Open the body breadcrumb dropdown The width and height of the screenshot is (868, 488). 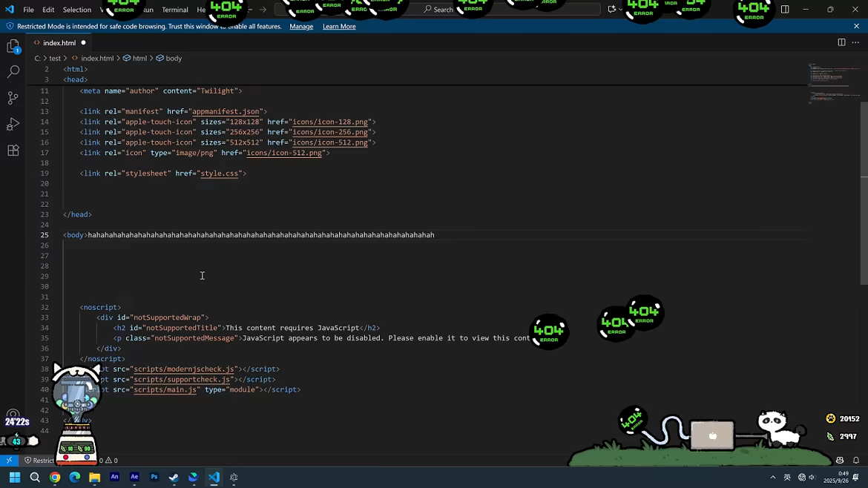coord(169,58)
